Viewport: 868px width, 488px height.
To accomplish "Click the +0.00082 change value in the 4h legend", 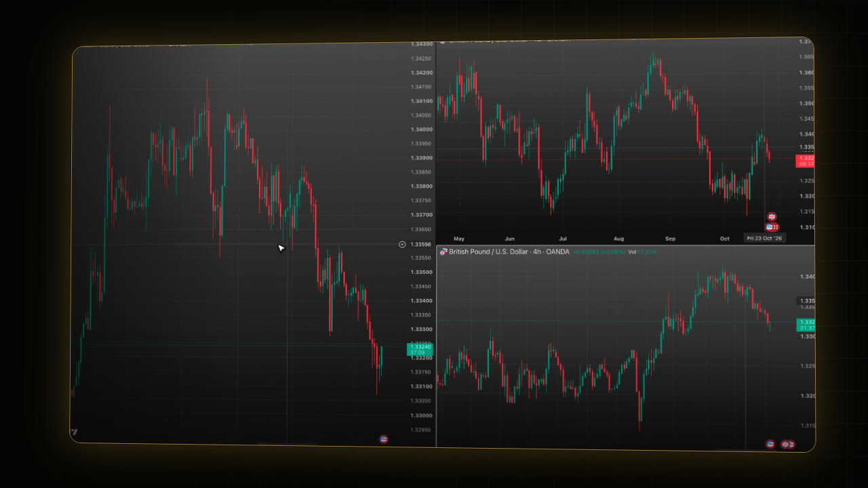I will 587,252.
